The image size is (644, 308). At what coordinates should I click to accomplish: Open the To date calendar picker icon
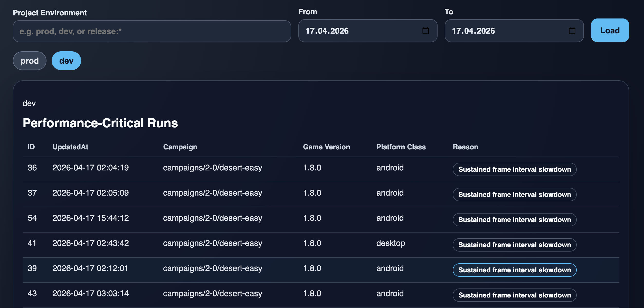coord(572,31)
